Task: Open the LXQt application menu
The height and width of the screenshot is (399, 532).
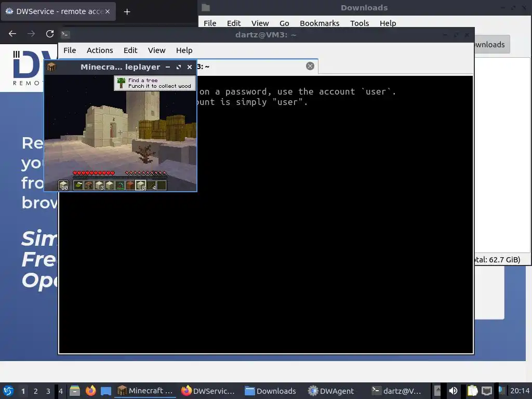Action: [8, 391]
